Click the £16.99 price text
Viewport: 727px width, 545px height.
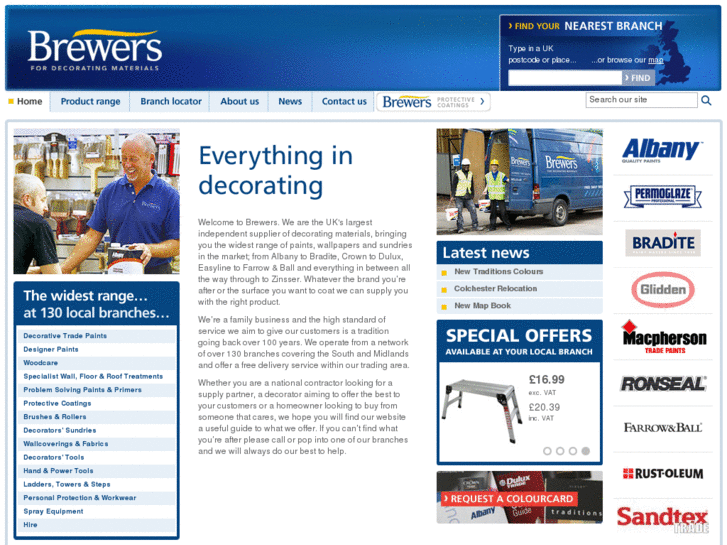click(x=547, y=379)
